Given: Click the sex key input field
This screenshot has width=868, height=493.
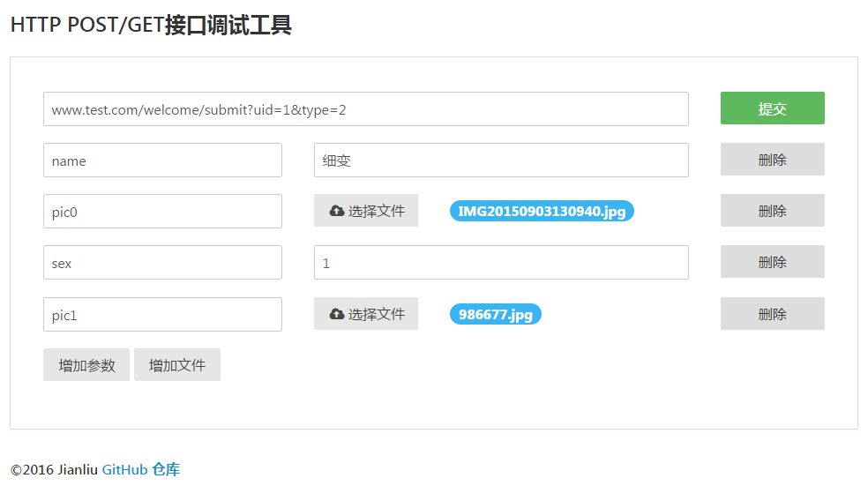Looking at the screenshot, I should (162, 263).
